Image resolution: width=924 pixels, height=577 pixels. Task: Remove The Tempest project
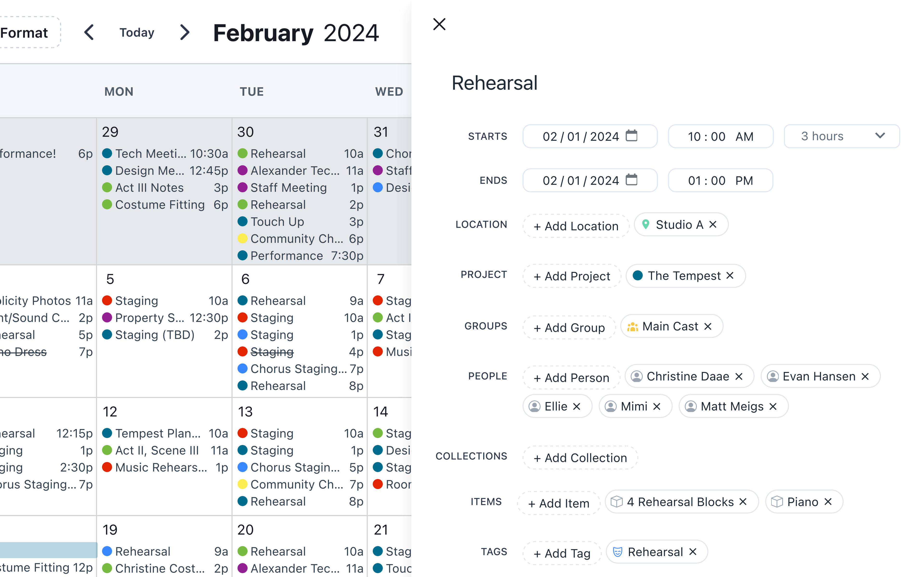[730, 276]
